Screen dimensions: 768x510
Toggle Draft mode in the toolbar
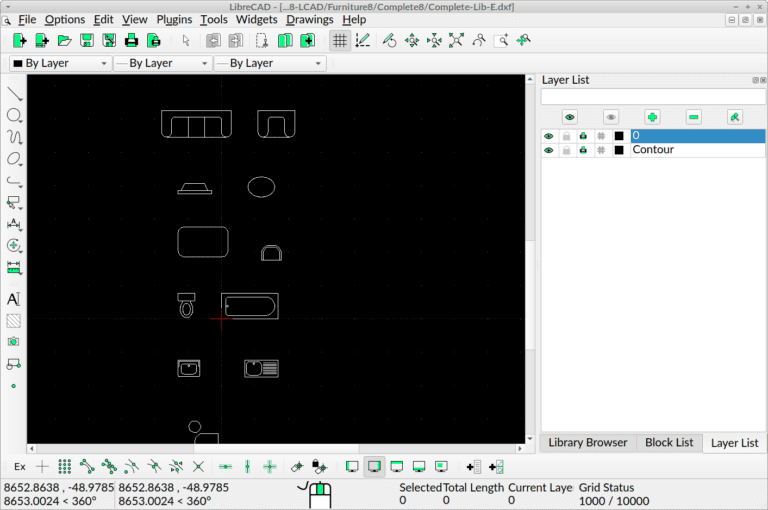[x=362, y=40]
